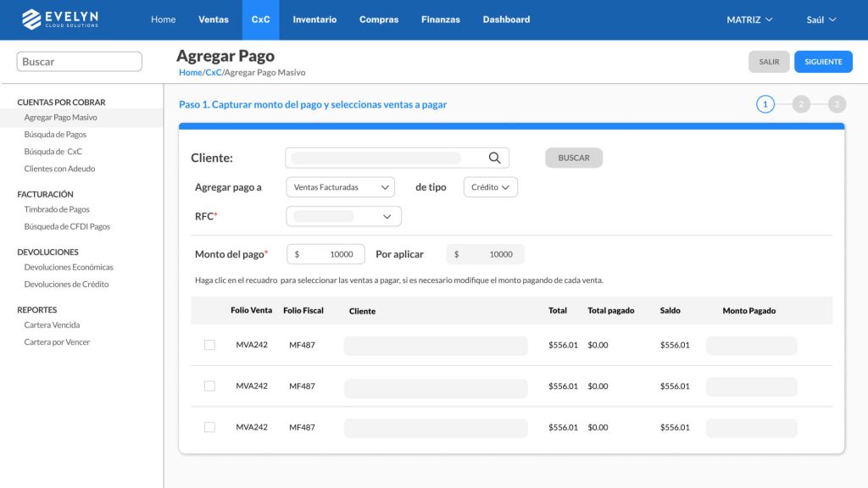Screen dimensions: 868x488
Task: Open Devoluciones Económicas in sidebar
Action: pyautogui.click(x=69, y=267)
